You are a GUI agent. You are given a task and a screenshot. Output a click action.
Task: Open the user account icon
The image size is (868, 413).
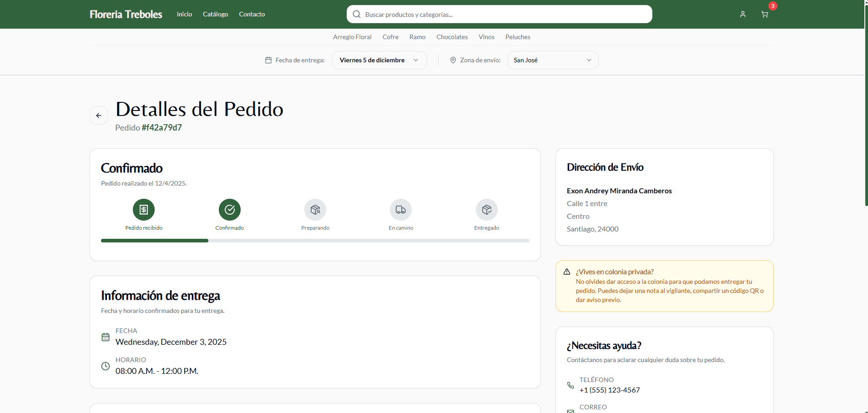[x=742, y=14]
